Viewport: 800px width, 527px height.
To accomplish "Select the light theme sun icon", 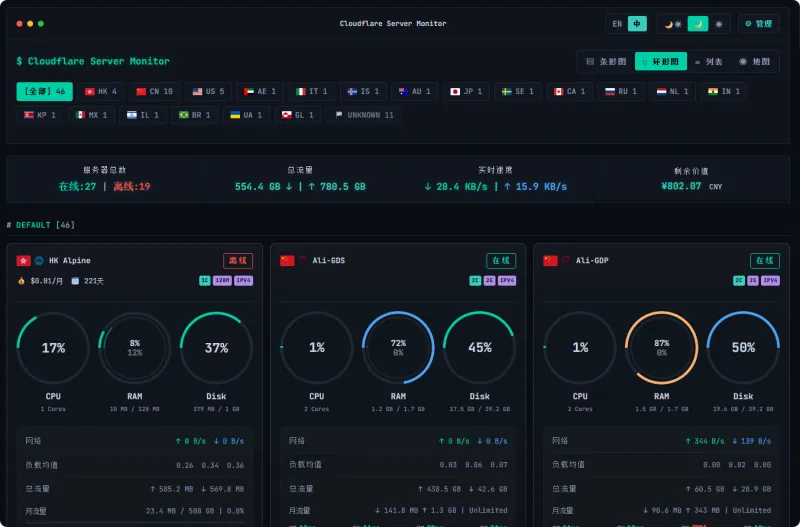I will (x=718, y=24).
